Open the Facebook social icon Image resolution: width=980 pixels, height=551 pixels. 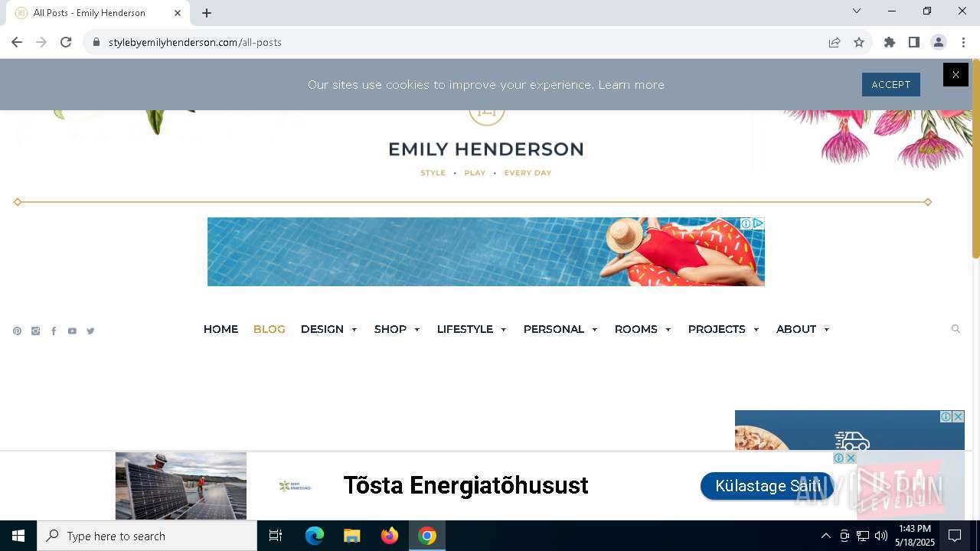coord(54,331)
